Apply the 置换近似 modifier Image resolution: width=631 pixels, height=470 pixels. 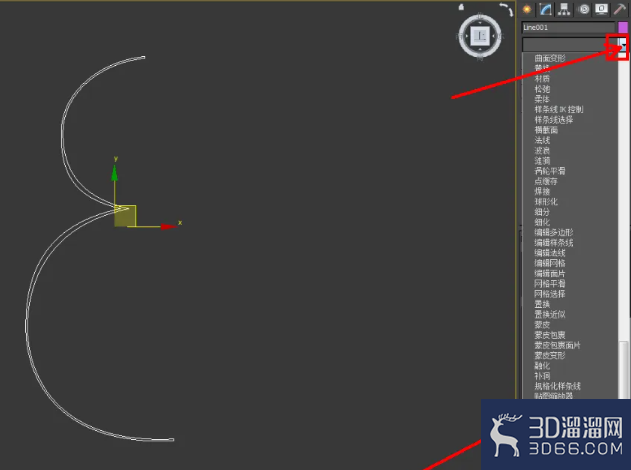coord(550,315)
